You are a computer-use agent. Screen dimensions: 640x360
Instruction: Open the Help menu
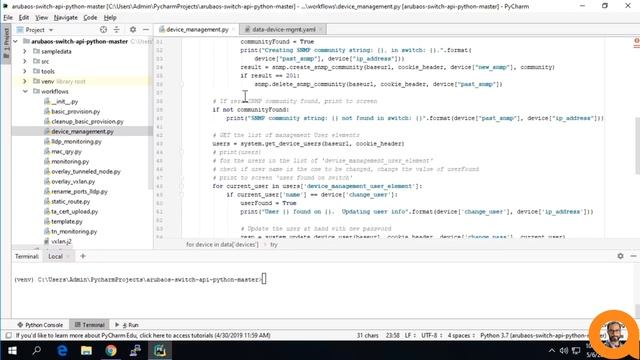[110, 18]
